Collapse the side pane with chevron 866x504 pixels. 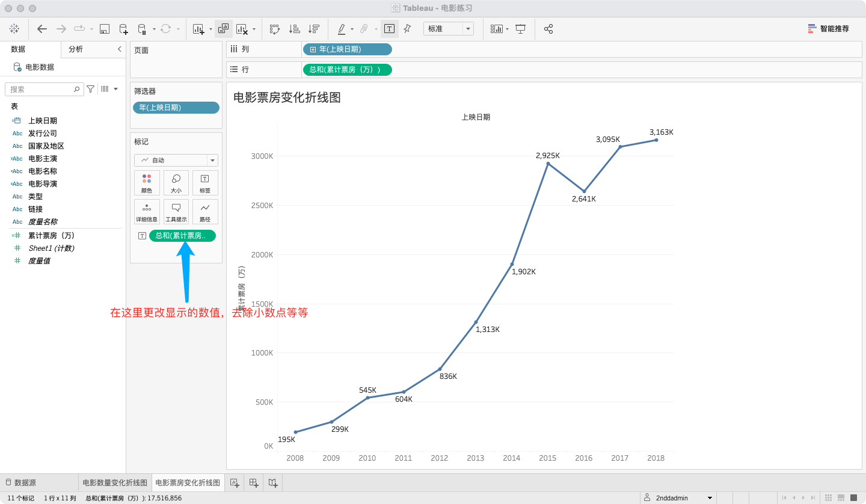tap(119, 49)
